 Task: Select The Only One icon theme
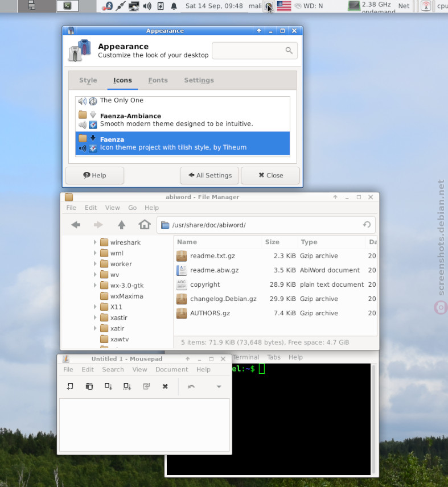(x=182, y=101)
